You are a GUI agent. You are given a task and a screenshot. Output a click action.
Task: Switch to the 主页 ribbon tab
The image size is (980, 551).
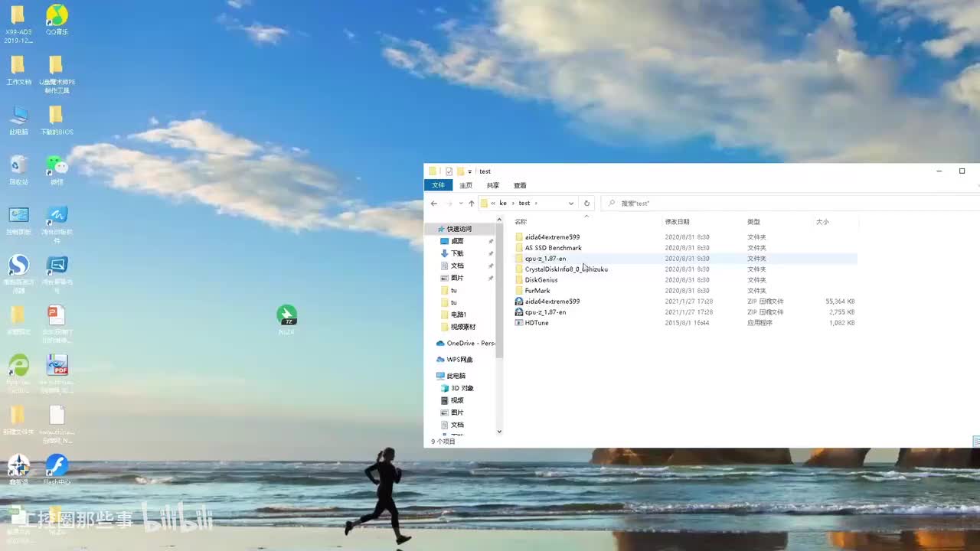[x=465, y=185]
